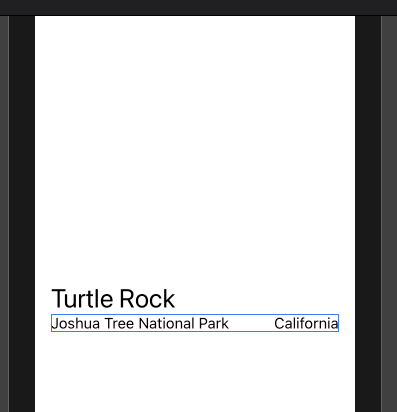Select the "Joshua Tree National Park" label
Screen dimensions: 397x412
(140, 323)
